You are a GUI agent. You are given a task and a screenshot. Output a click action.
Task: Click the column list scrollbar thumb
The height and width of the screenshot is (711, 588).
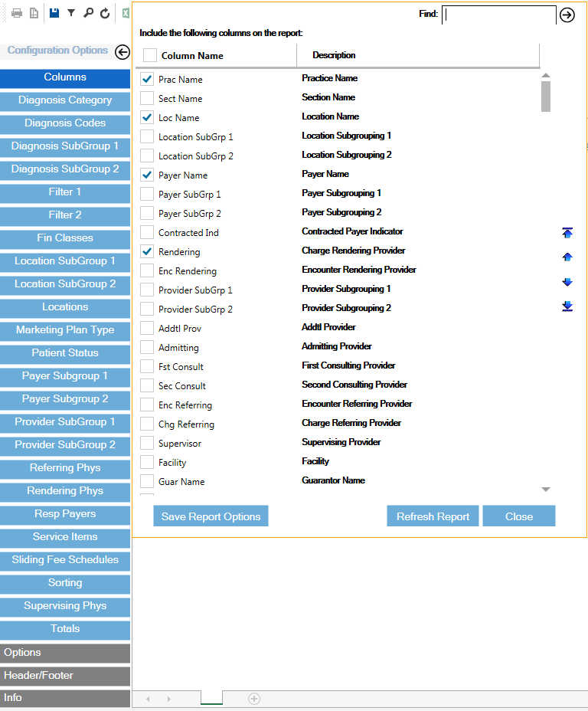pyautogui.click(x=546, y=96)
